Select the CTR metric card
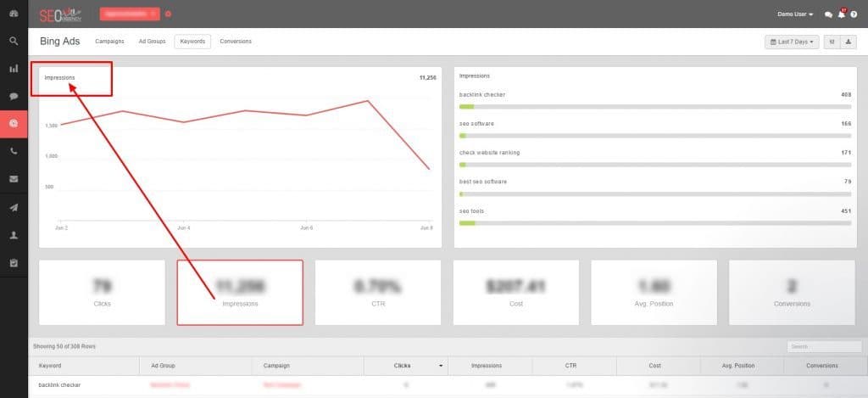This screenshot has width=868, height=398. 377,293
